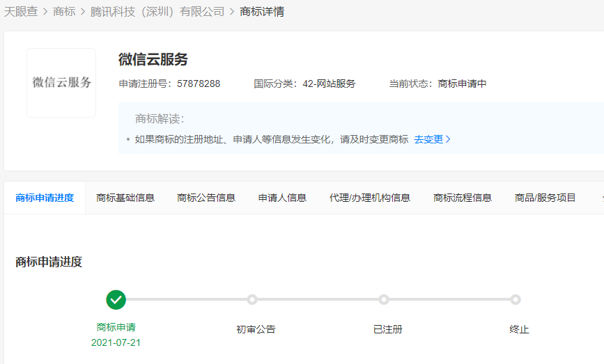Open 腾讯科技（深圳）有限公司 breadcrumb link

click(x=157, y=12)
